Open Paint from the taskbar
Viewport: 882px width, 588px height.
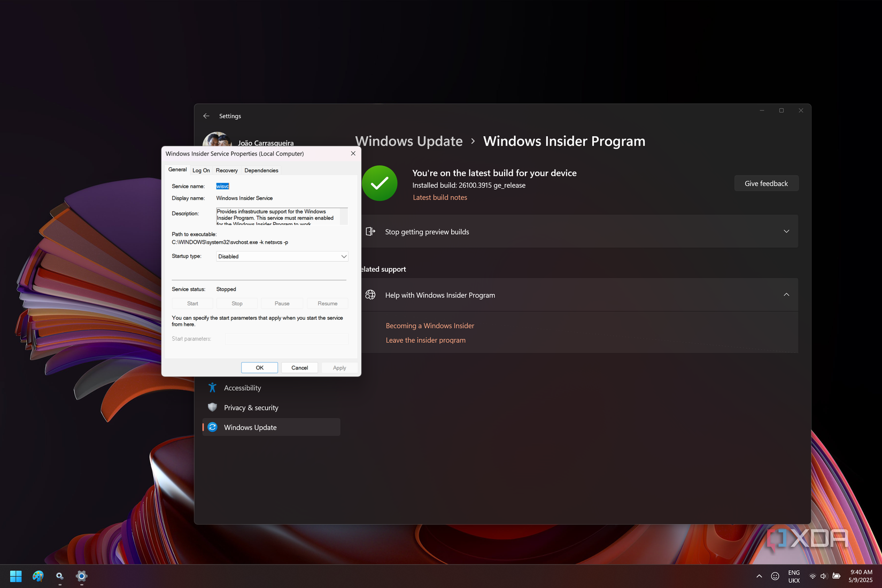click(37, 576)
